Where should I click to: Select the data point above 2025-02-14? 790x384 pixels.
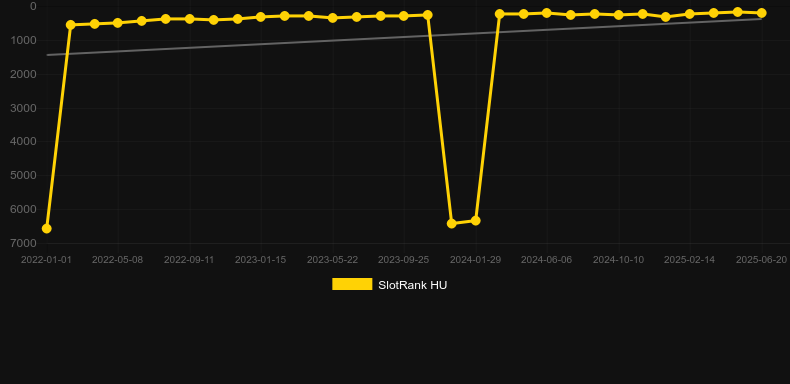[690, 14]
